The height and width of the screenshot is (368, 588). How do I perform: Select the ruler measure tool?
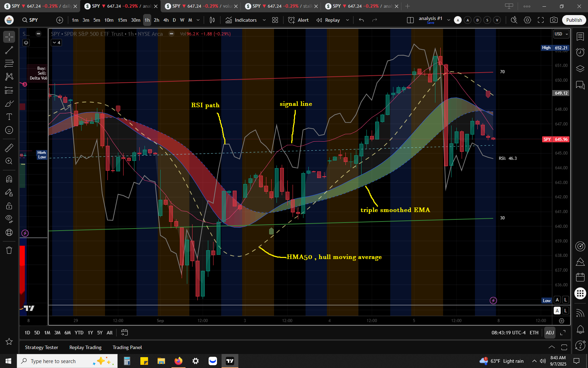[9, 148]
